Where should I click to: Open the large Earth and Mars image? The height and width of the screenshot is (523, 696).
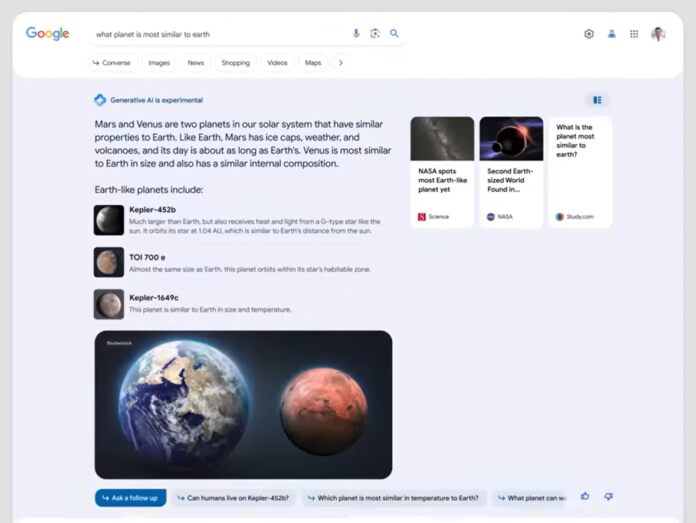tap(243, 404)
